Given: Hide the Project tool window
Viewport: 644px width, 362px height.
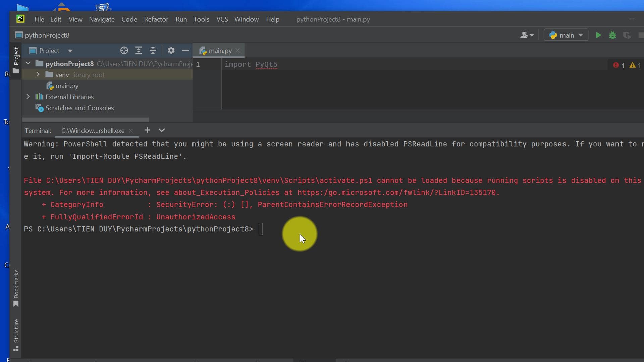Looking at the screenshot, I should pos(185,51).
